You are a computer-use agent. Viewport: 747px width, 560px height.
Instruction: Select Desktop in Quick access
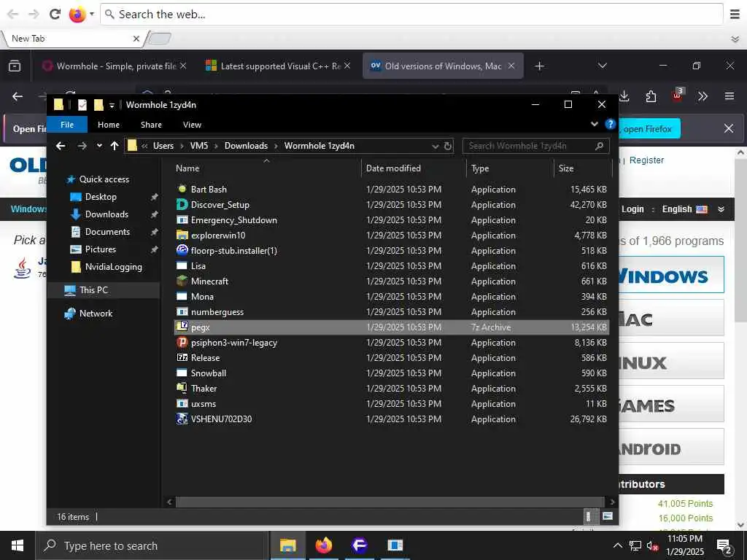click(x=101, y=197)
